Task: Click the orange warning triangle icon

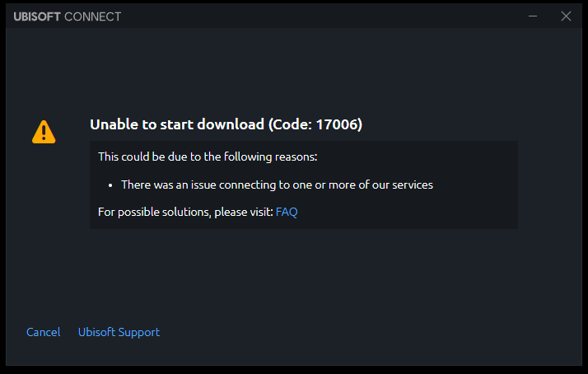Action: (44, 131)
